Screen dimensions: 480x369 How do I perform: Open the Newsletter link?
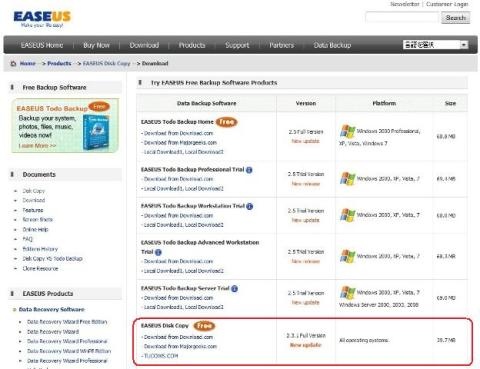405,4
